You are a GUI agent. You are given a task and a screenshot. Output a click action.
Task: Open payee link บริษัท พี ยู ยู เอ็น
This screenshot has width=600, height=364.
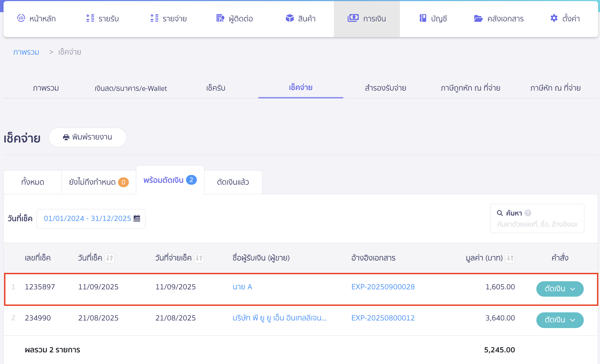[280, 318]
